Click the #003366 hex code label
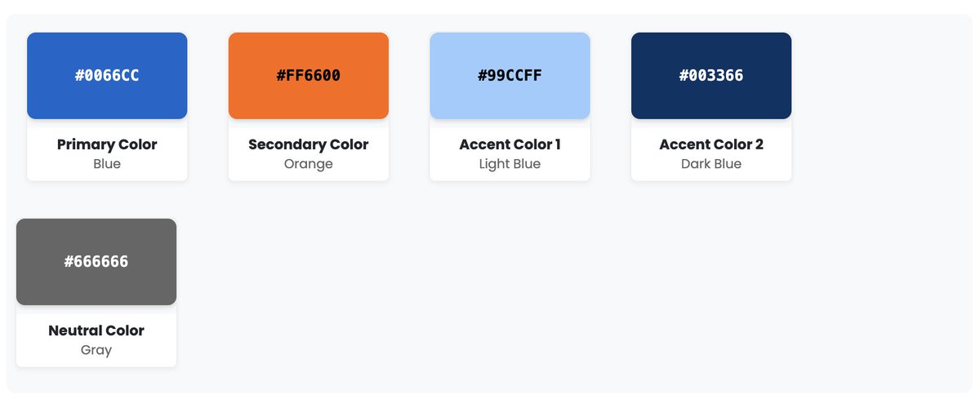The width and height of the screenshot is (980, 408). 711,76
